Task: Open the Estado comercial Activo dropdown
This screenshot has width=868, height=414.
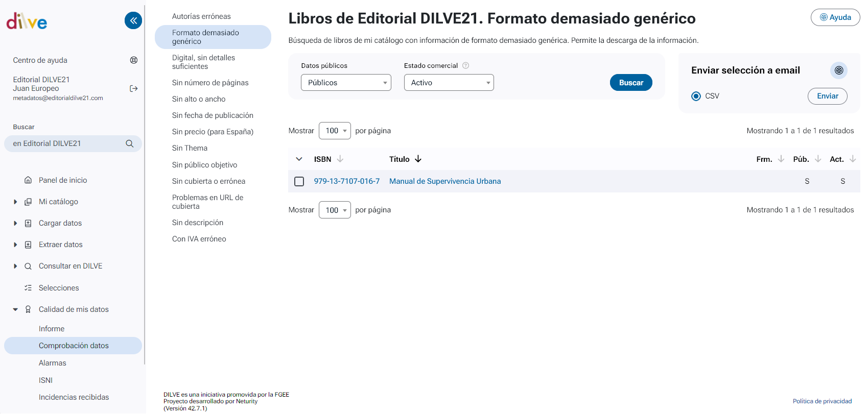Action: click(449, 83)
